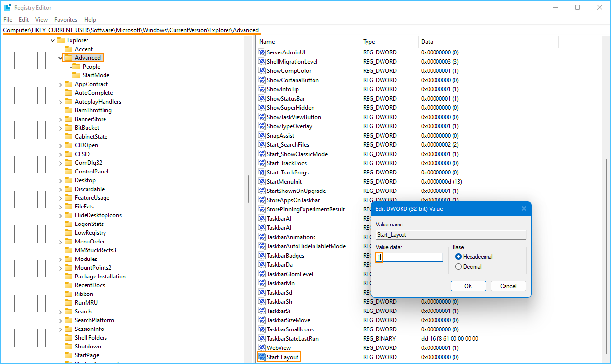The width and height of the screenshot is (611, 364).
Task: Click data value 0x0000000d (13)
Action: click(x=441, y=182)
